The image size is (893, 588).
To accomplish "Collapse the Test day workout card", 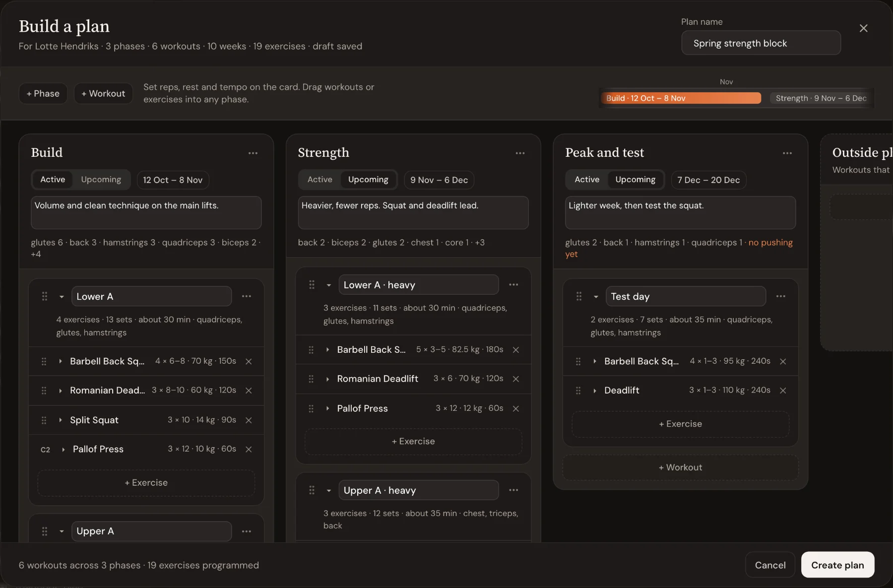I will [596, 297].
